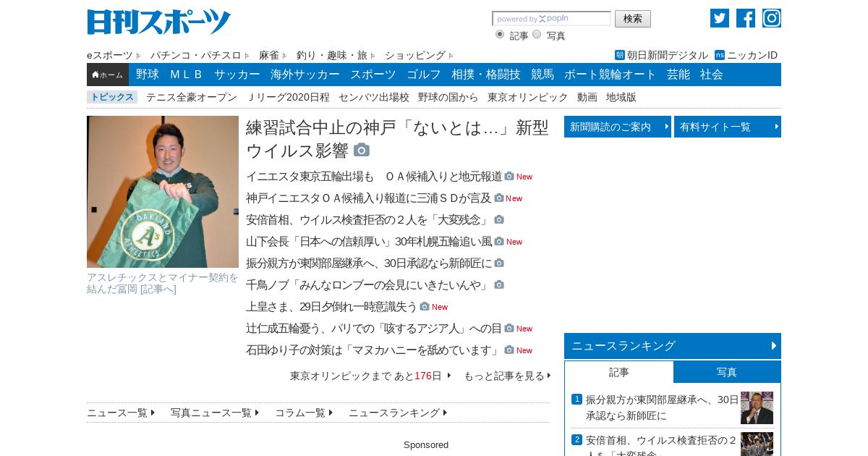Click the 冨岡 Athletics flag photo

click(x=163, y=192)
